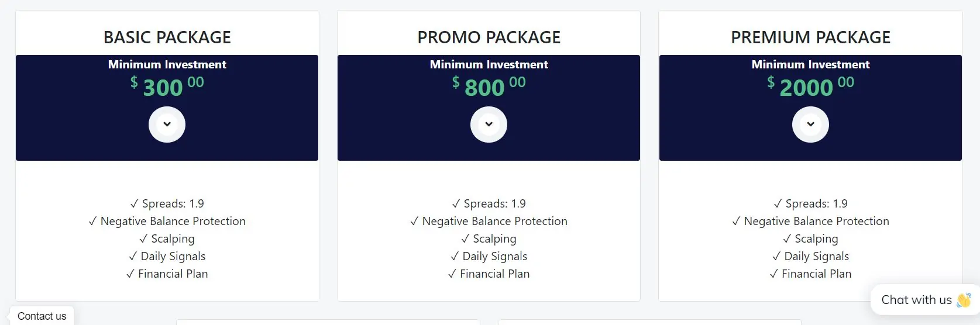Click the $2000 Premium minimum investment price
The height and width of the screenshot is (325, 980).
click(810, 87)
